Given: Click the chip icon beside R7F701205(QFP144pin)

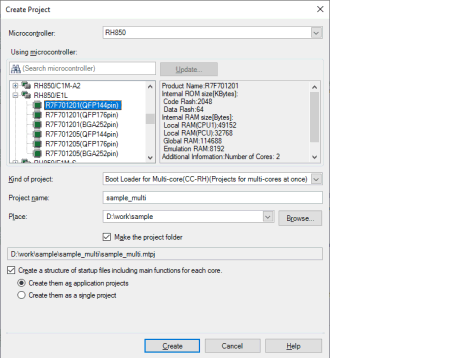Looking at the screenshot, I should point(37,134).
